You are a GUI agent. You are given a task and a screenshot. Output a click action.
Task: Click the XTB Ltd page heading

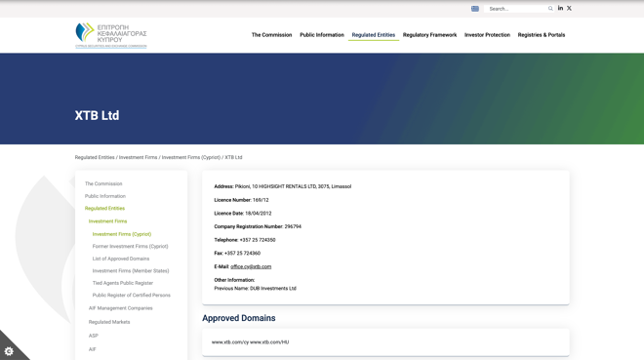(x=97, y=115)
